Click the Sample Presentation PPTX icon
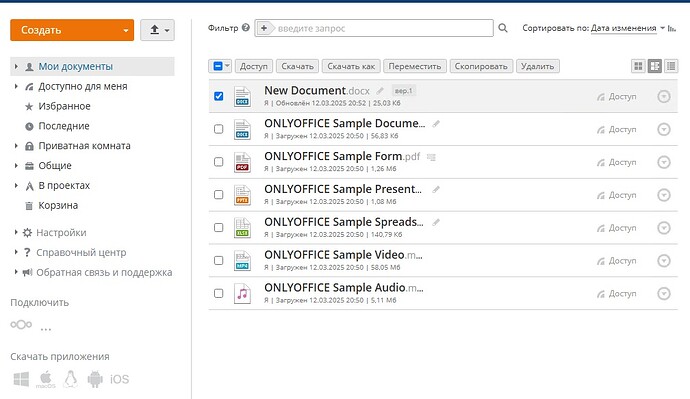The width and height of the screenshot is (690, 399). (x=242, y=195)
